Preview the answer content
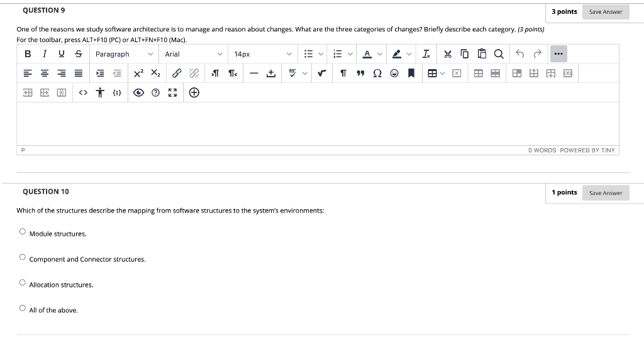Screen dimensions: 644x337 click(x=138, y=92)
